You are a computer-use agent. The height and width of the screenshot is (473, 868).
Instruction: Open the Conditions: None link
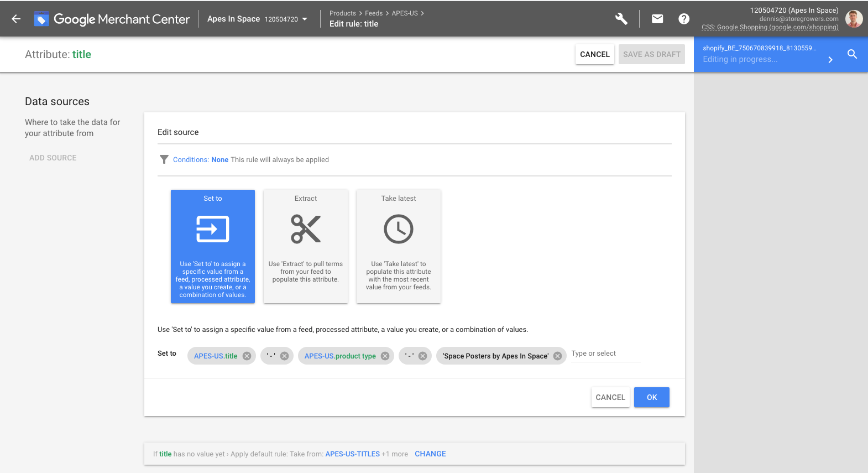(x=201, y=159)
